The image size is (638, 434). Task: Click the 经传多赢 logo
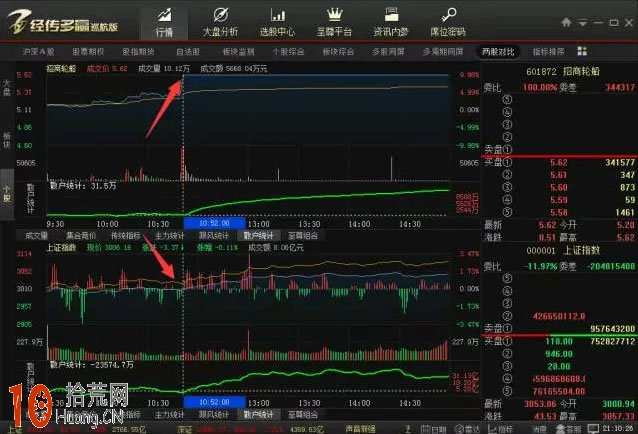[x=63, y=22]
